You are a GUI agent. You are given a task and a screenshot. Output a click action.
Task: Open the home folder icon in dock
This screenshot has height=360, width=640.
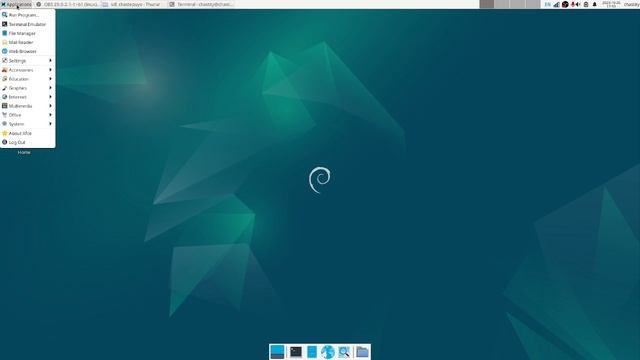[x=362, y=352]
